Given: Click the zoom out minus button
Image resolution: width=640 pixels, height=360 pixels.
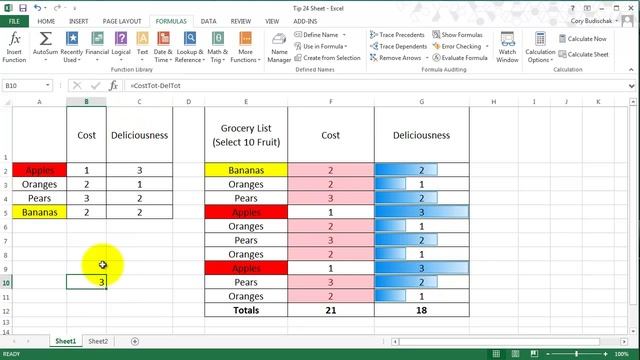Looking at the screenshot, I should click(548, 354).
